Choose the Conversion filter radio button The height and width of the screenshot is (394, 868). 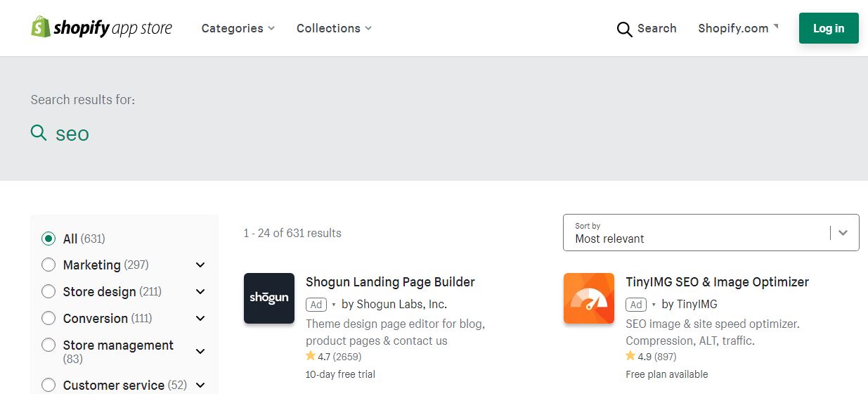click(48, 318)
